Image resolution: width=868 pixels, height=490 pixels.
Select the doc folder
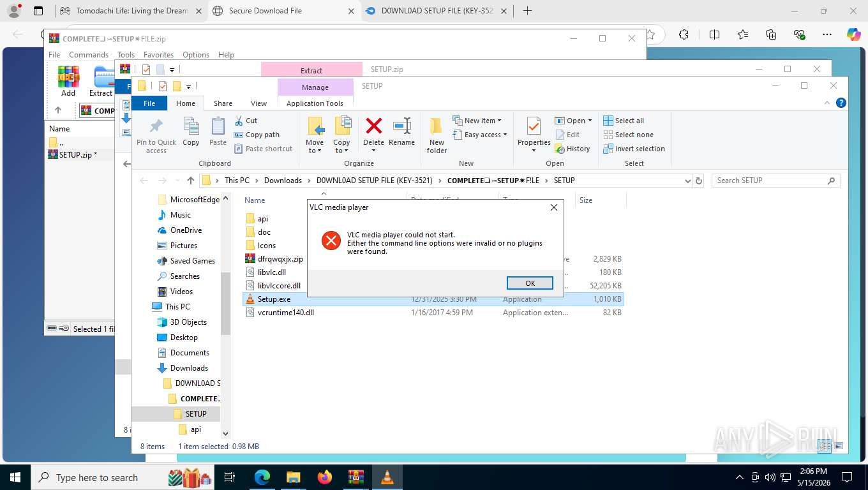pos(264,232)
